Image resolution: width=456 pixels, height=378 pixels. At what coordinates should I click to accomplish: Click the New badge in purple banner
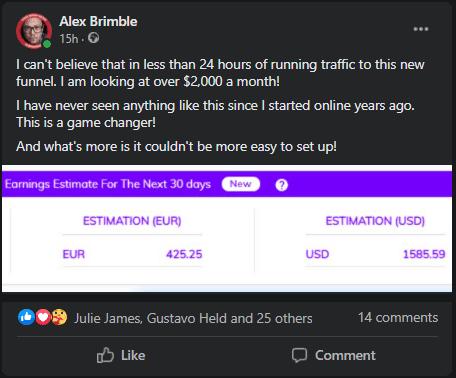point(241,184)
